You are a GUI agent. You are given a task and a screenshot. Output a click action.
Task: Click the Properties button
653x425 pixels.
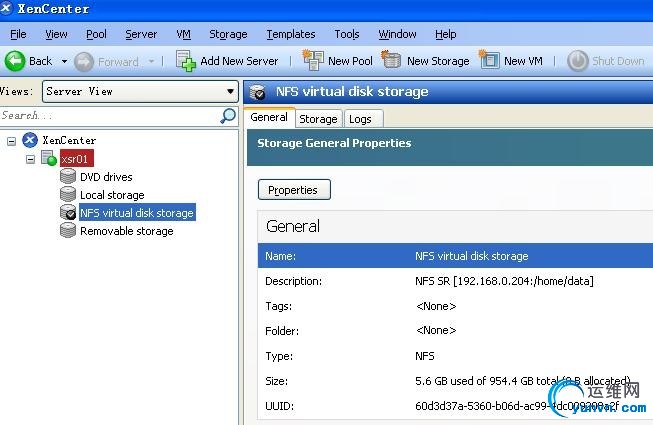coord(294,190)
